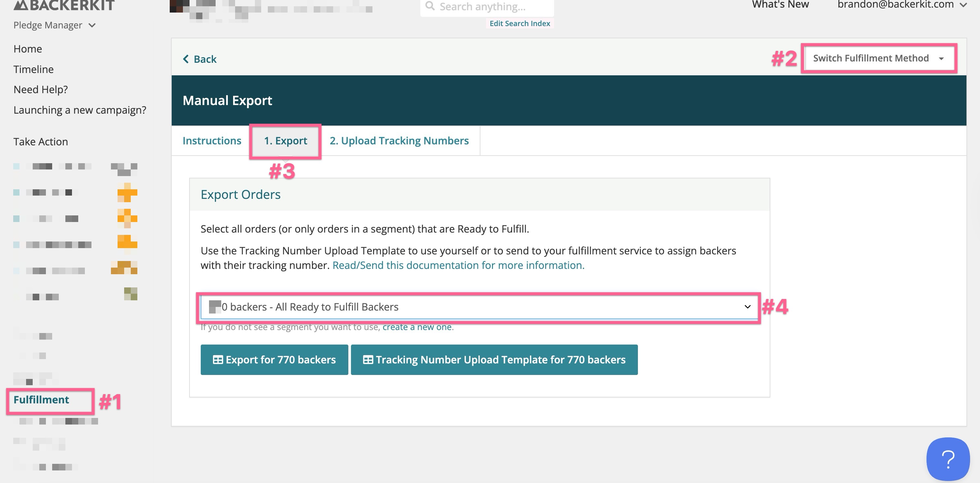Screen dimensions: 980x483
Task: Click the Back chevron arrow icon
Action: coord(186,59)
